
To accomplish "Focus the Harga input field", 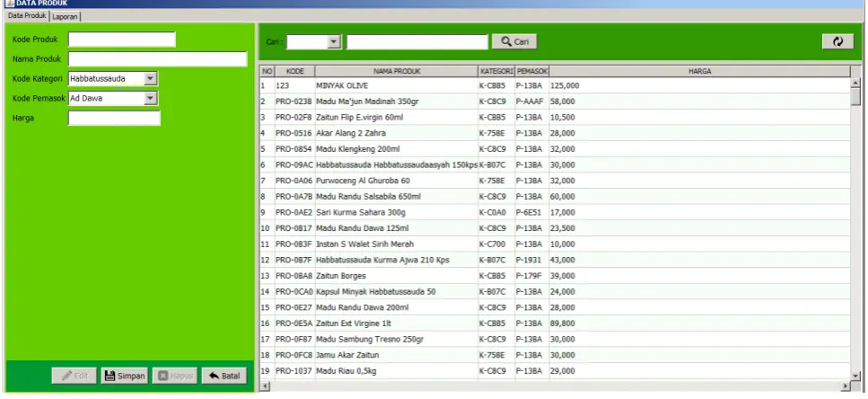I will (114, 118).
